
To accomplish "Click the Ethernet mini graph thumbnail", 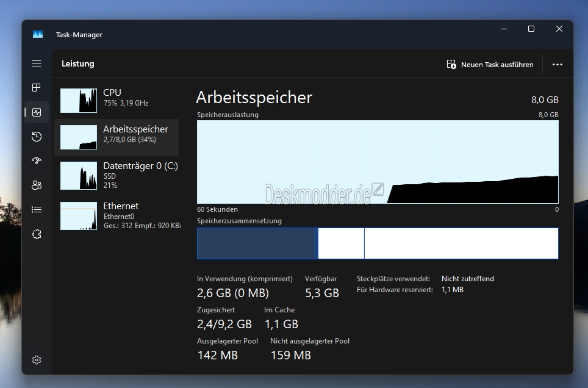I will click(x=79, y=216).
